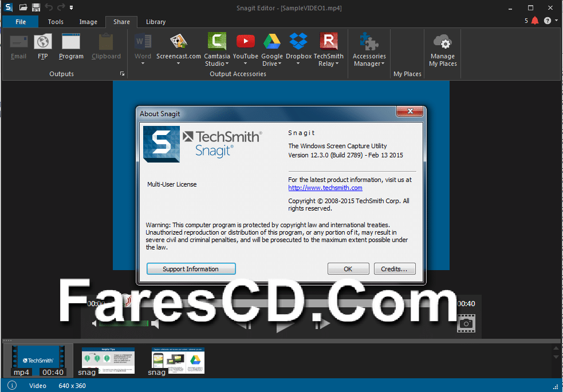Share video to YouTube icon
Viewport: 563px width, 392px height.
[x=246, y=42]
